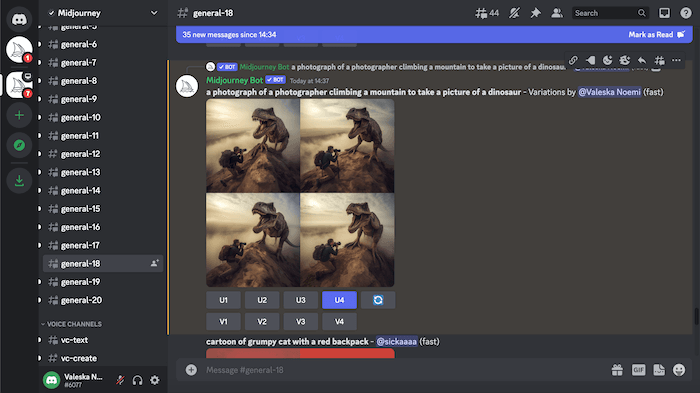Screen dimensions: 700x393
Task: Open notification settings bell icon
Action: point(514,13)
